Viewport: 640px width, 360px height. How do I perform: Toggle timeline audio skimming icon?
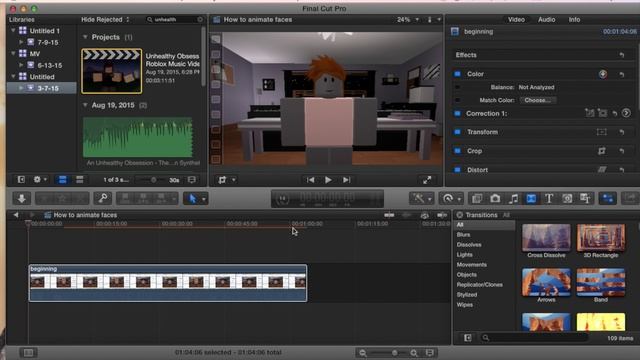pyautogui.click(x=407, y=215)
